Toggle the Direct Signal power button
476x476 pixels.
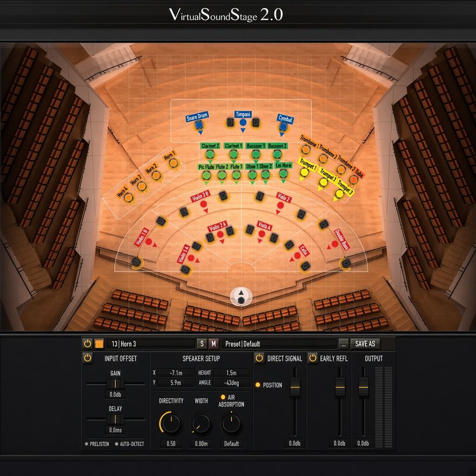[x=259, y=358]
